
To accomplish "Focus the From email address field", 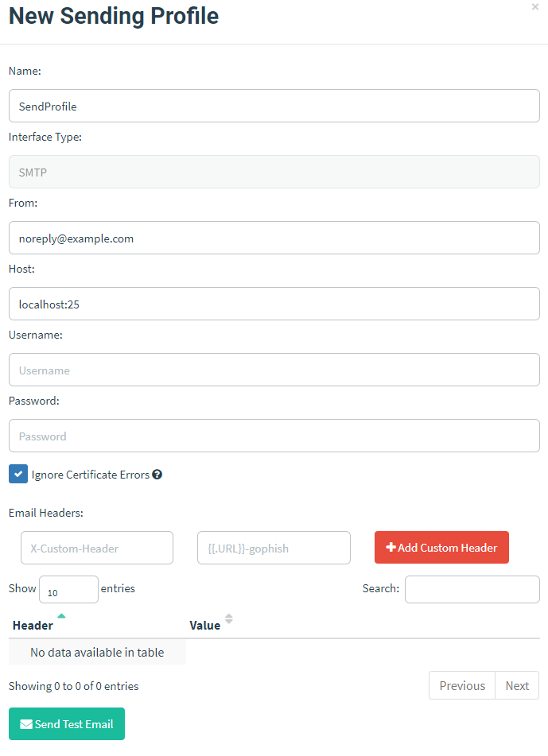I will (274, 238).
